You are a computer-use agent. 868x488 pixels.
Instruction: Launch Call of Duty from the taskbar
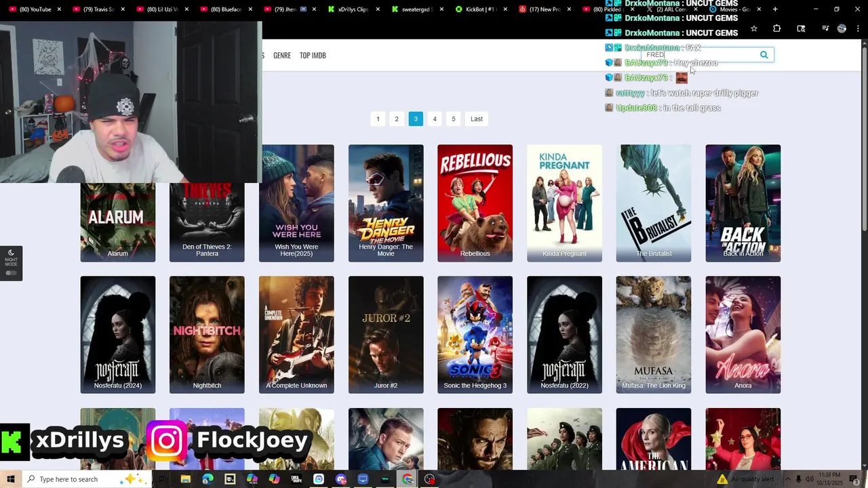pos(296,479)
